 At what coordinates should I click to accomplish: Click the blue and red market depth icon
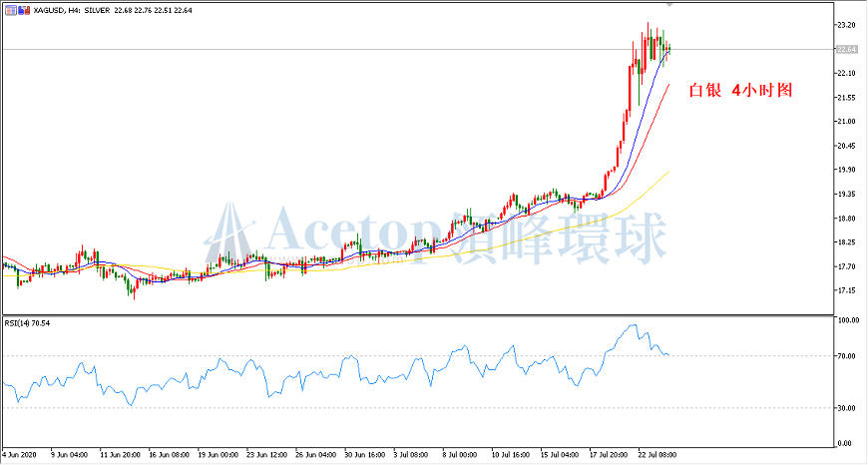point(24,10)
